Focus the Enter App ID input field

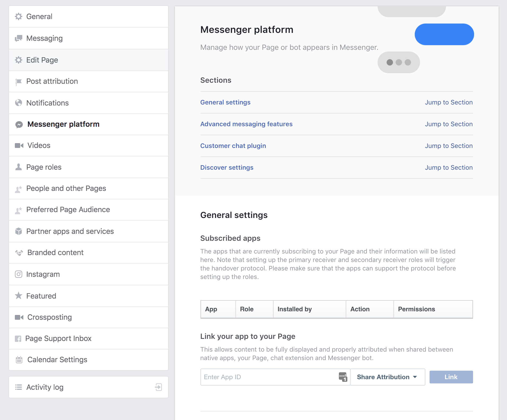[x=275, y=377]
